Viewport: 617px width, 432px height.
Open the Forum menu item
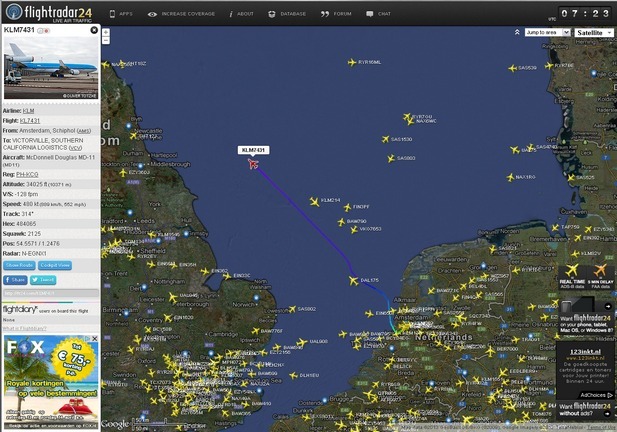(x=336, y=14)
